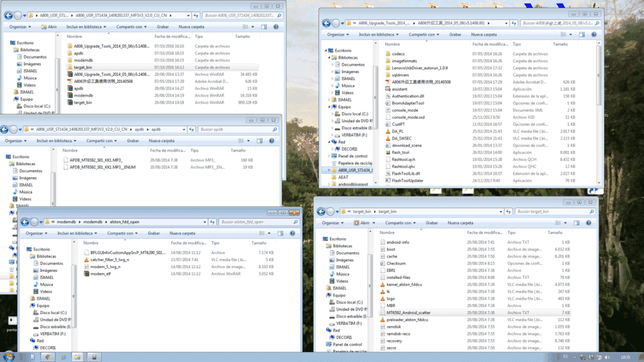Toggle preview pane in the alston_fdd_open window
The height and width of the screenshot is (362, 644).
[280, 233]
